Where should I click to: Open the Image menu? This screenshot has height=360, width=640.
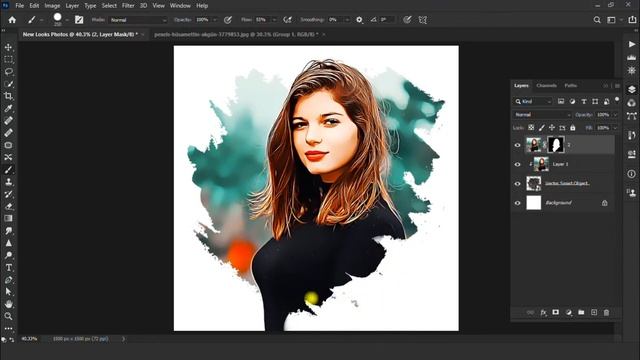pyautogui.click(x=52, y=6)
